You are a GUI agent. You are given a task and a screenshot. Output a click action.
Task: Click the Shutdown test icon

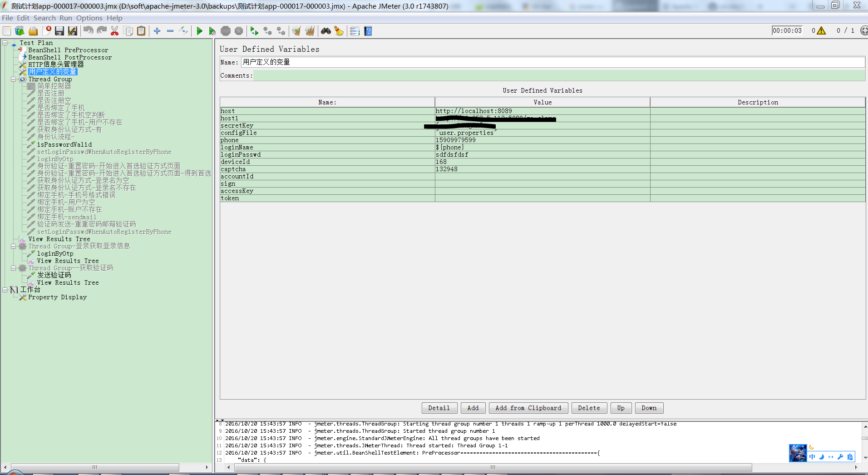pyautogui.click(x=239, y=31)
